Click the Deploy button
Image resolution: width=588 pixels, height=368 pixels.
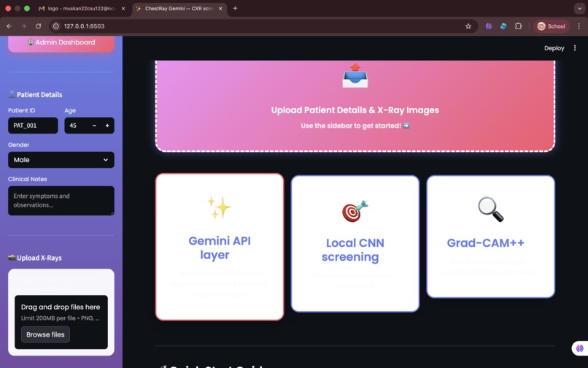[554, 48]
